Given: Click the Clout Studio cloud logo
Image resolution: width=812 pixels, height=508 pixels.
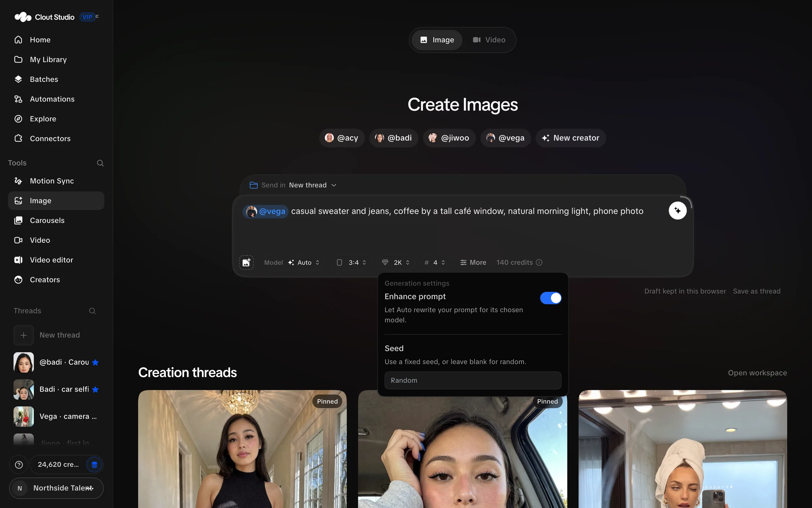Looking at the screenshot, I should coord(23,17).
